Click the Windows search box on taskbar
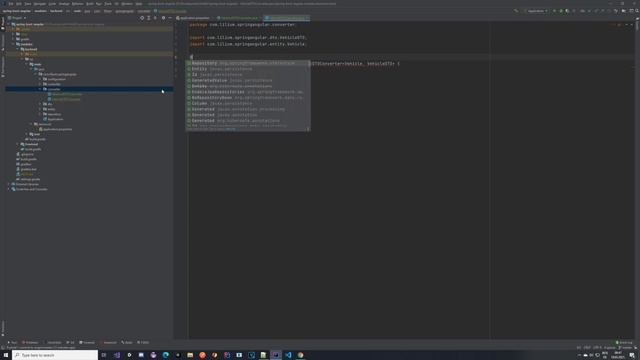The height and width of the screenshot is (360, 640). pos(55,355)
